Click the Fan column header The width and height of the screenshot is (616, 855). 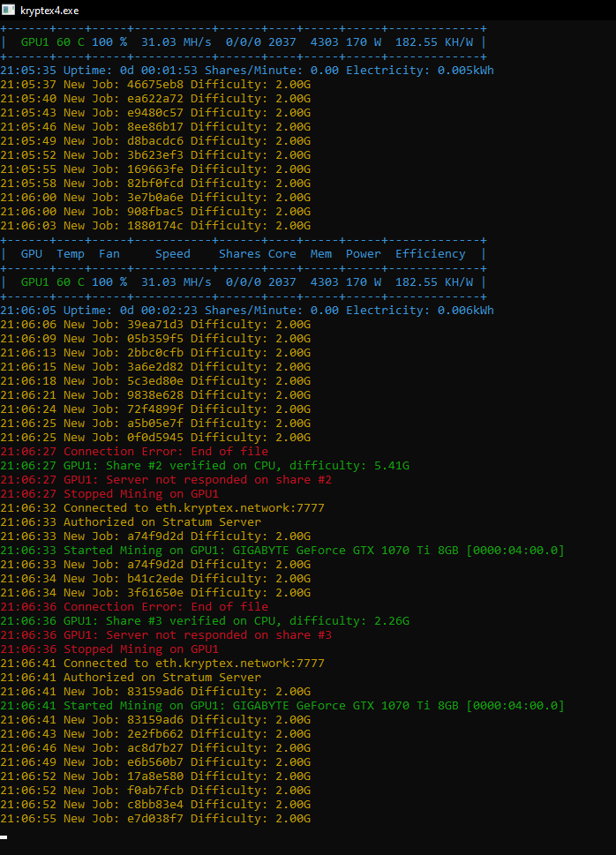109,254
